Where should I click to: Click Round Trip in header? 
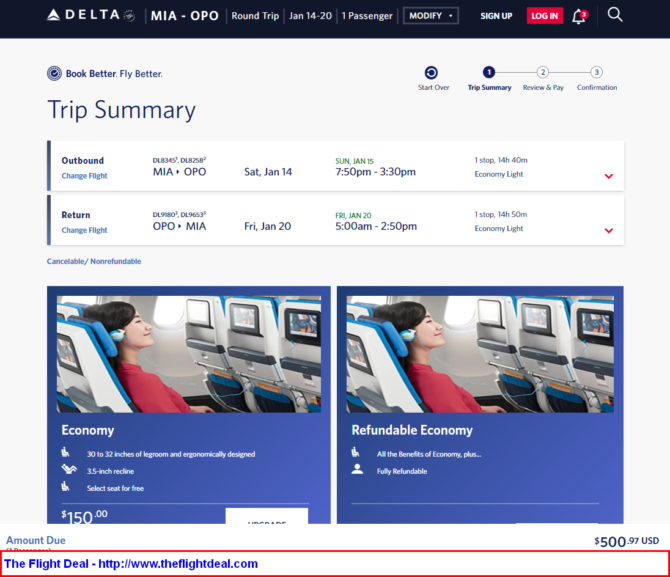[255, 16]
